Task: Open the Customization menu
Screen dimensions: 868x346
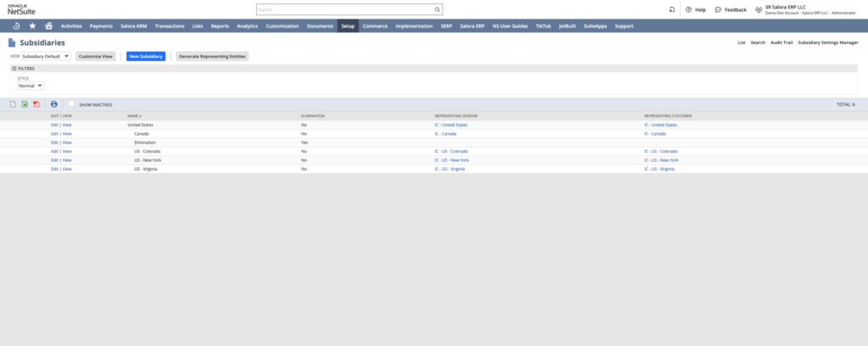Action: pos(281,26)
